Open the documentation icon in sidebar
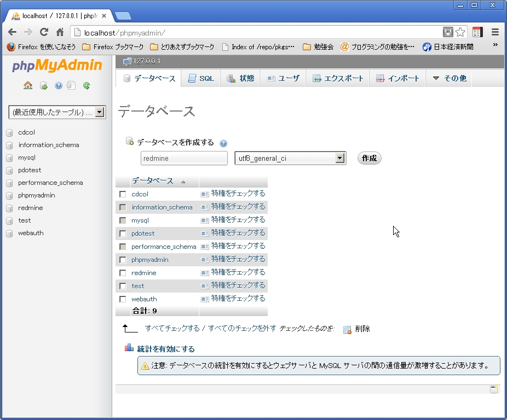Screen dimensions: 507x420 [71, 86]
